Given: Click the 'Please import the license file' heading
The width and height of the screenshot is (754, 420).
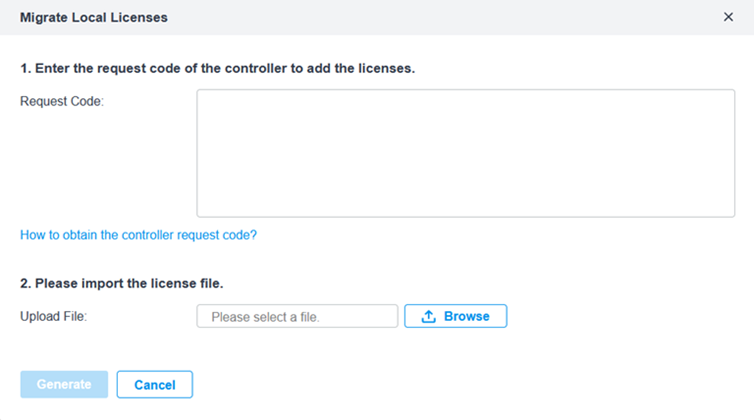Looking at the screenshot, I should [x=122, y=283].
